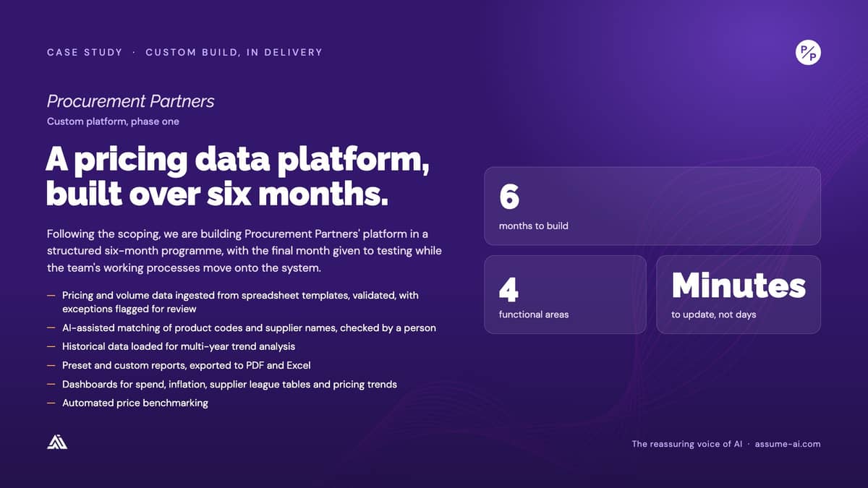Open the assume-ai.com link
The width and height of the screenshot is (868, 488).
pyautogui.click(x=788, y=444)
